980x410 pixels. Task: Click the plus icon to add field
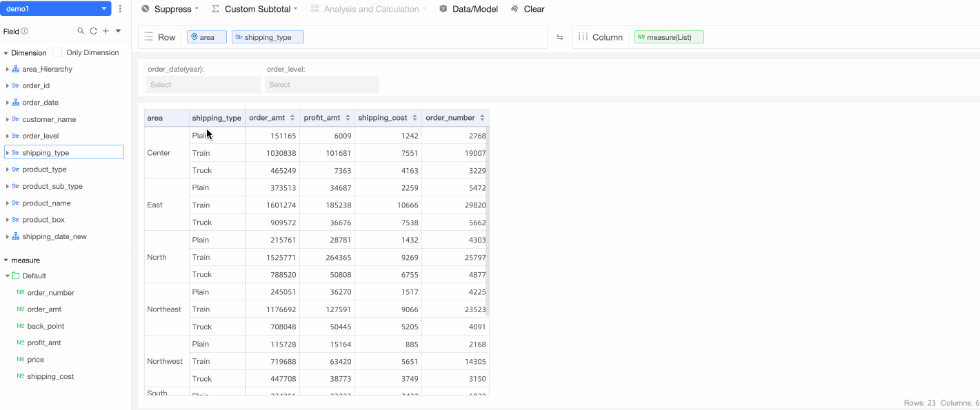106,31
